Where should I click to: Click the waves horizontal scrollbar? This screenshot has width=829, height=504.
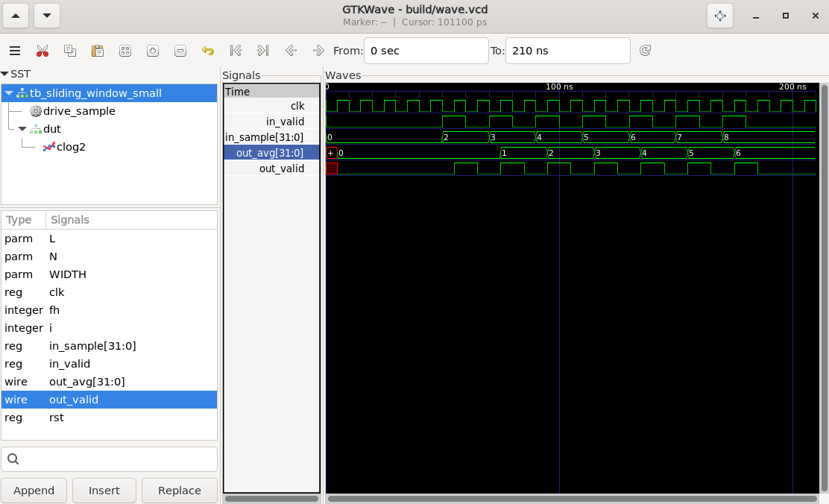coord(572,498)
